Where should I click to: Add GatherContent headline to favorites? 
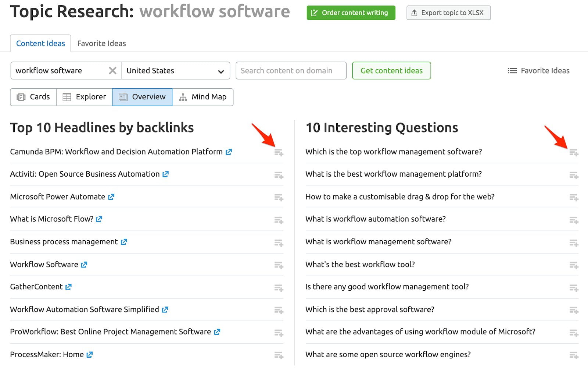pos(279,288)
